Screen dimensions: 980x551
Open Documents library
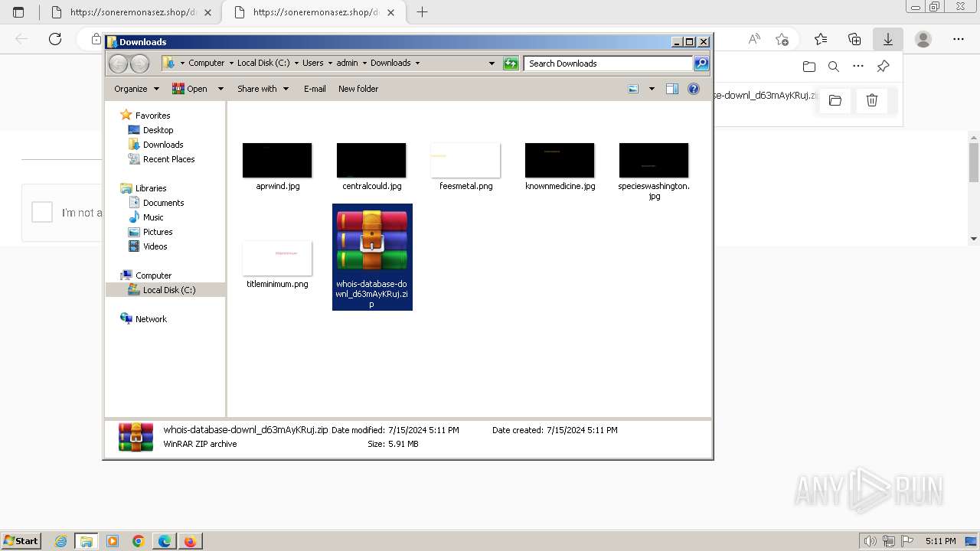tap(163, 203)
